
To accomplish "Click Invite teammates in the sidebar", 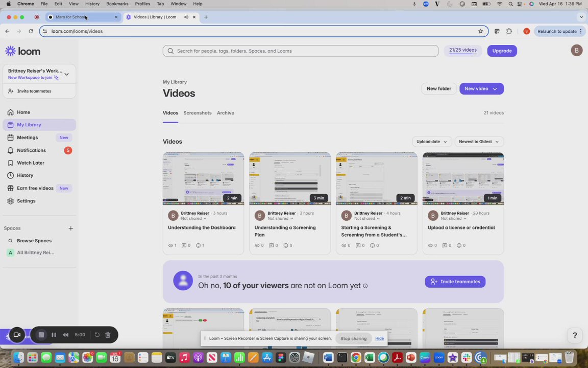I will pyautogui.click(x=34, y=91).
